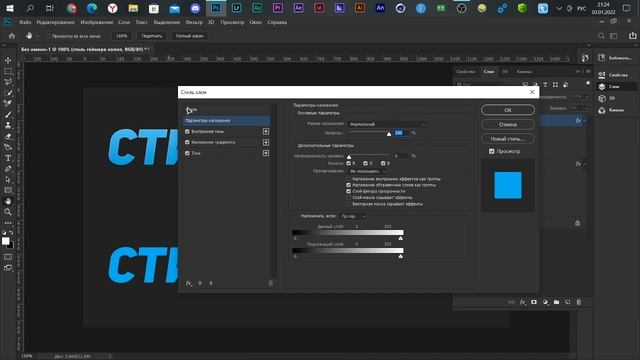Select the Clone Stamp tool
The width and height of the screenshot is (640, 360).
click(8, 125)
